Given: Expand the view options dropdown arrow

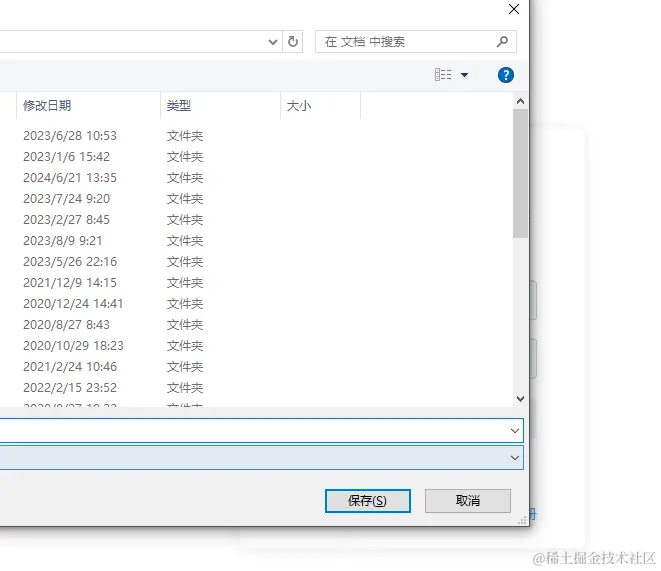Looking at the screenshot, I should 464,76.
